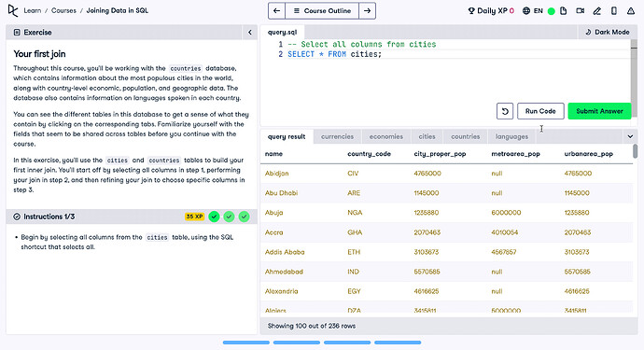Select third green step checkmark
Screen dimensions: 644x350
[x=244, y=217]
